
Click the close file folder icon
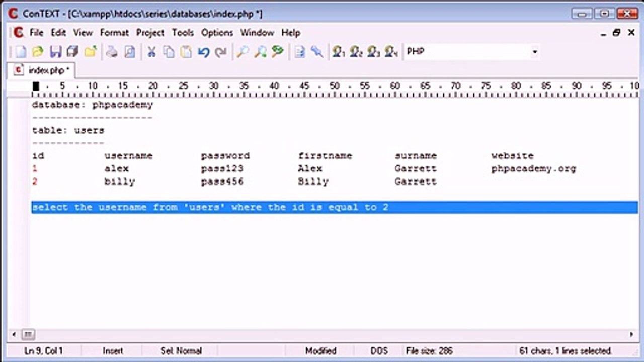click(x=91, y=51)
